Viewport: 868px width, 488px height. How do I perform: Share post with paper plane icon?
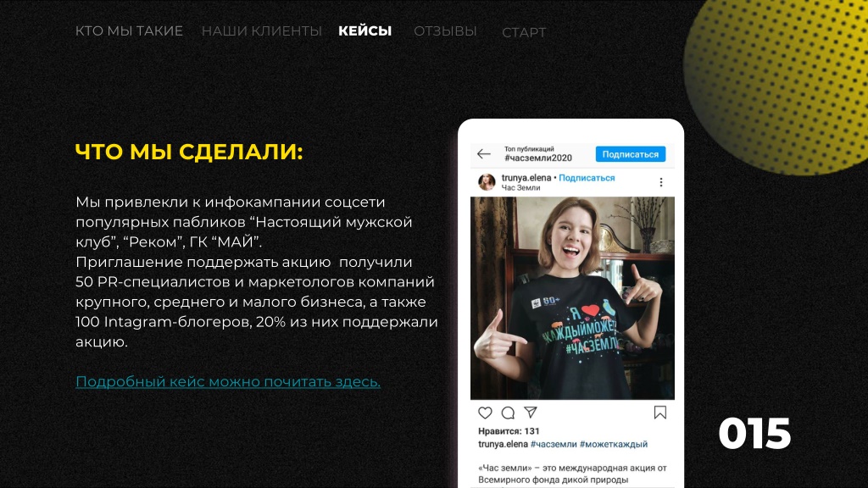[531, 413]
